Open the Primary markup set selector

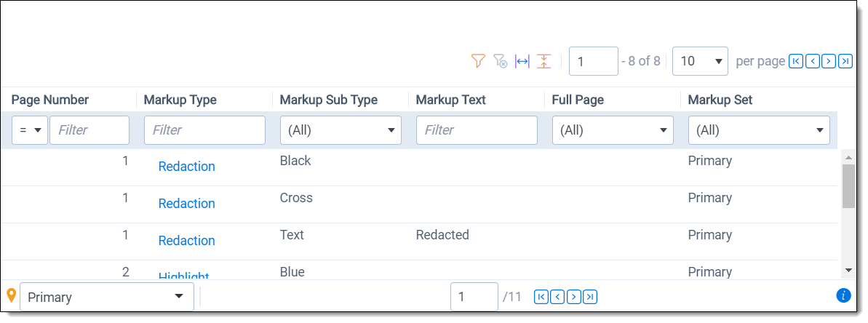pyautogui.click(x=107, y=297)
